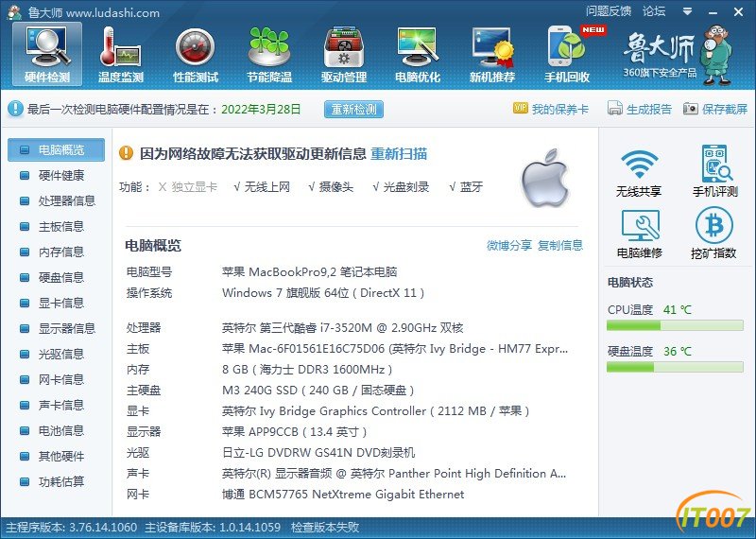Click the 重新检测 button
756x539 pixels.
point(353,109)
